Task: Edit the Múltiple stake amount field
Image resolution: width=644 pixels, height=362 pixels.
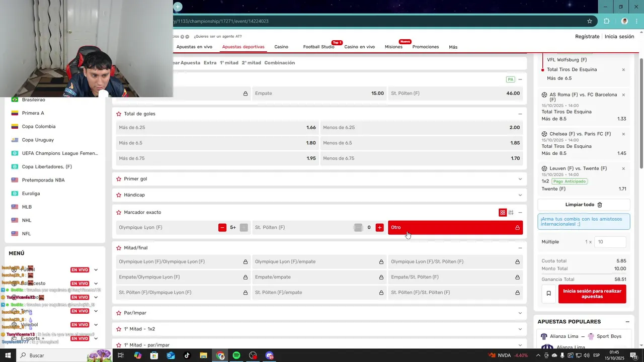Action: coord(610,242)
